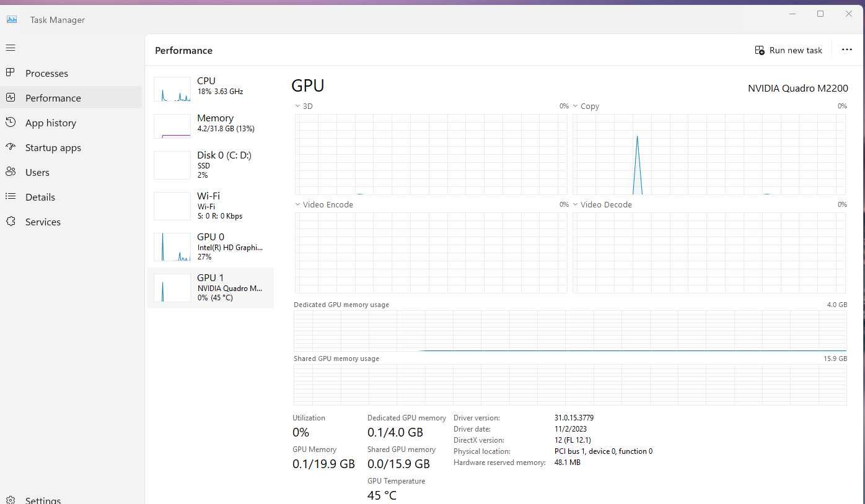The height and width of the screenshot is (504, 865).
Task: Click the Processes sidebar icon
Action: [11, 73]
